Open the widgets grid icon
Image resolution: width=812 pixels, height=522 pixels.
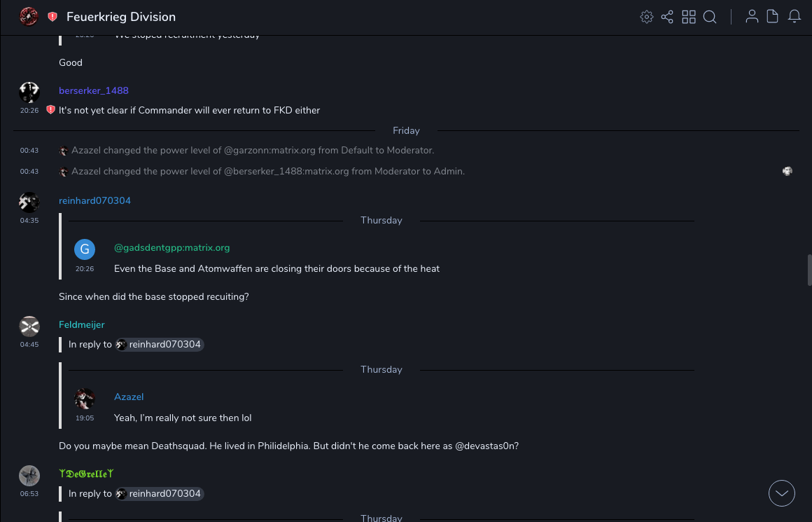[689, 17]
